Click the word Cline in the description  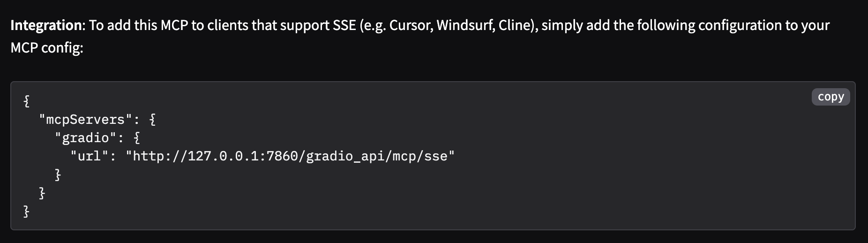514,25
